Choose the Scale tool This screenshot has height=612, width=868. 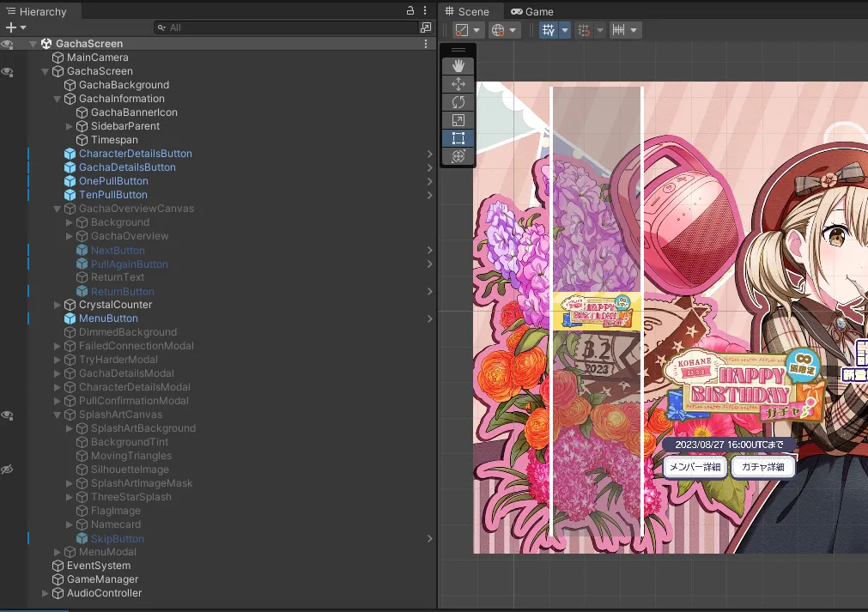(x=458, y=119)
